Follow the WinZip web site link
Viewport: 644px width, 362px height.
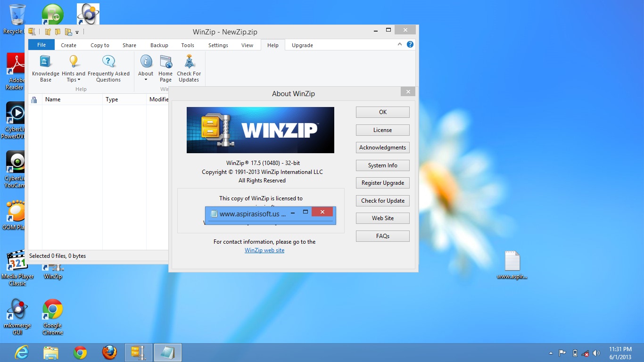pyautogui.click(x=264, y=250)
